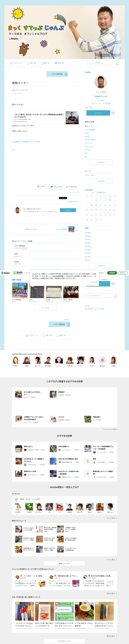The height and width of the screenshot is (644, 129).
Task: Expand the 2022年 monthly archive
Action: tap(88, 239)
